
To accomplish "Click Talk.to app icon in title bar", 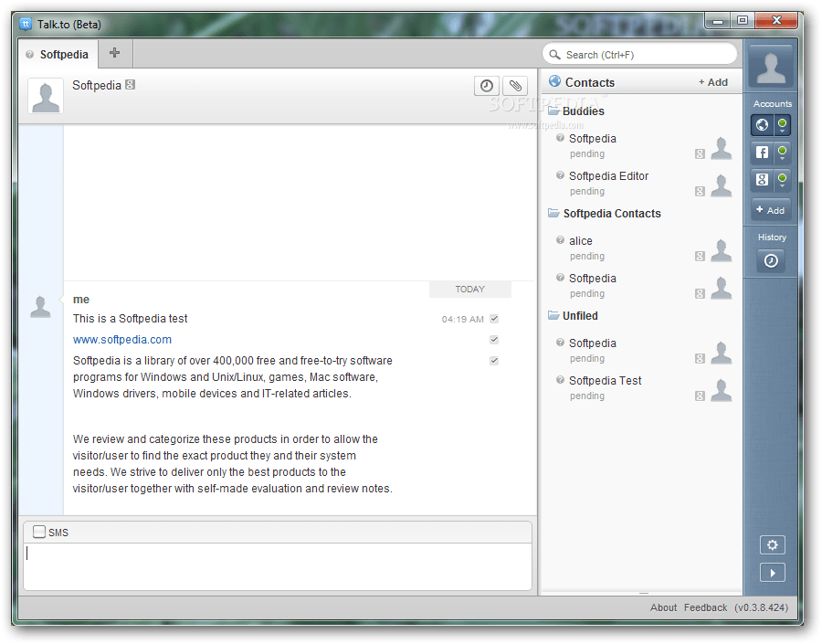I will [x=26, y=24].
